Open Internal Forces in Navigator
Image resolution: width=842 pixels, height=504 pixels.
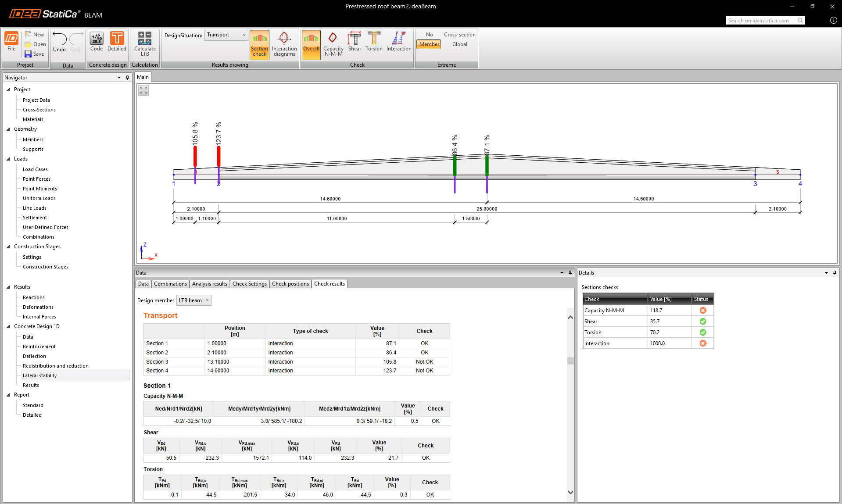(39, 317)
